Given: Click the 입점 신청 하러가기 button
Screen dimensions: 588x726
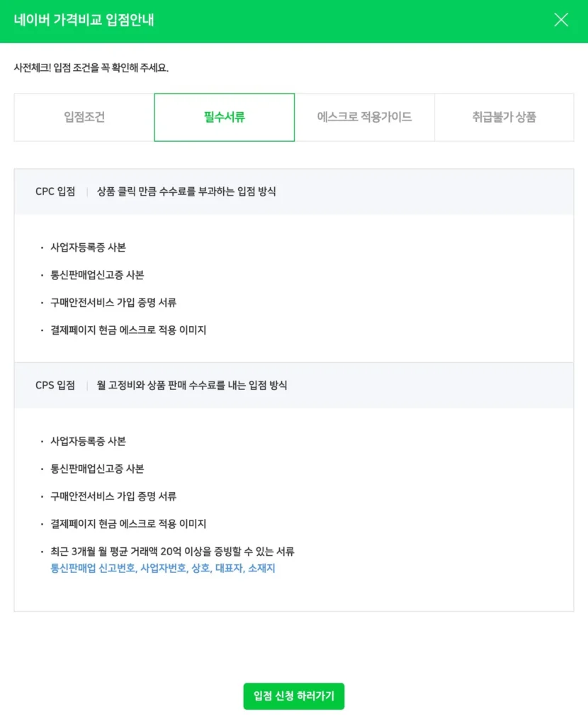Looking at the screenshot, I should click(293, 696).
